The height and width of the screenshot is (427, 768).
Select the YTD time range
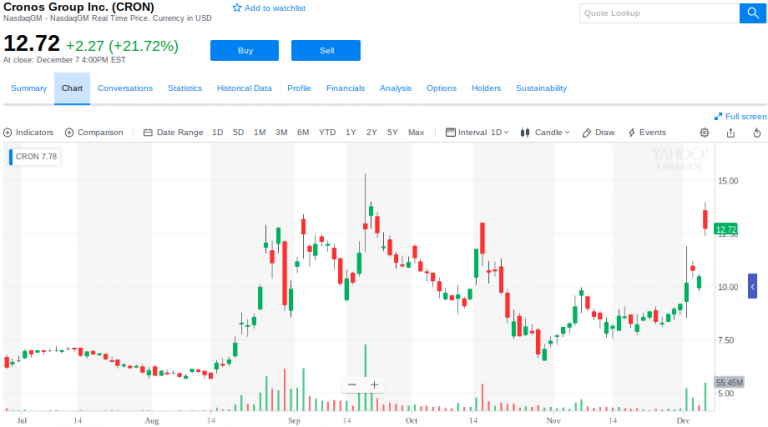(327, 132)
